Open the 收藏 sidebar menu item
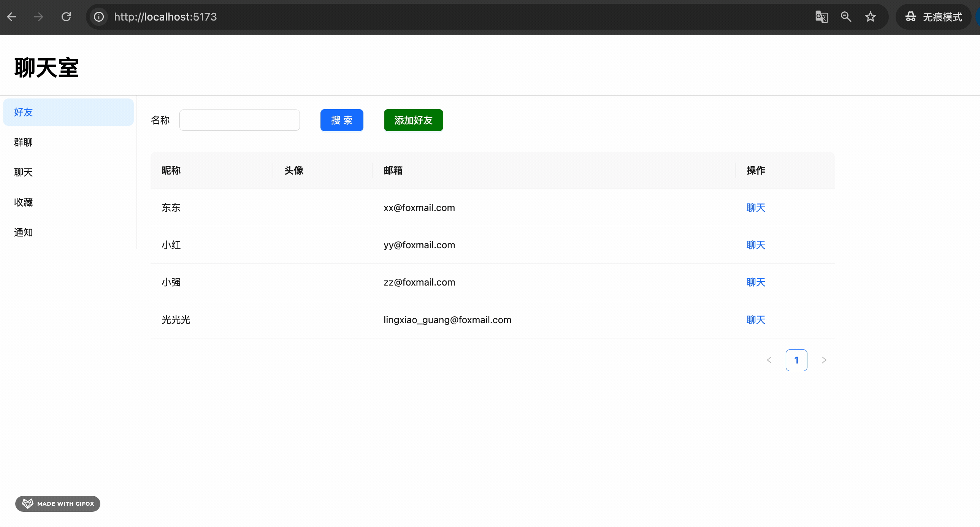Viewport: 980px width, 527px height. pos(24,202)
